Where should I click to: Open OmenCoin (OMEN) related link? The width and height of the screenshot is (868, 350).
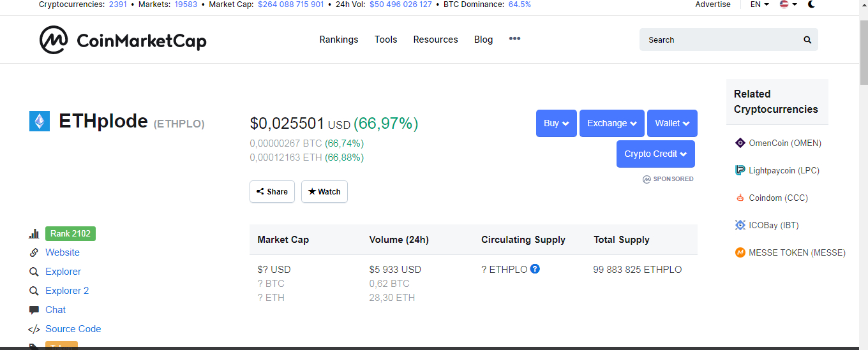(x=785, y=143)
